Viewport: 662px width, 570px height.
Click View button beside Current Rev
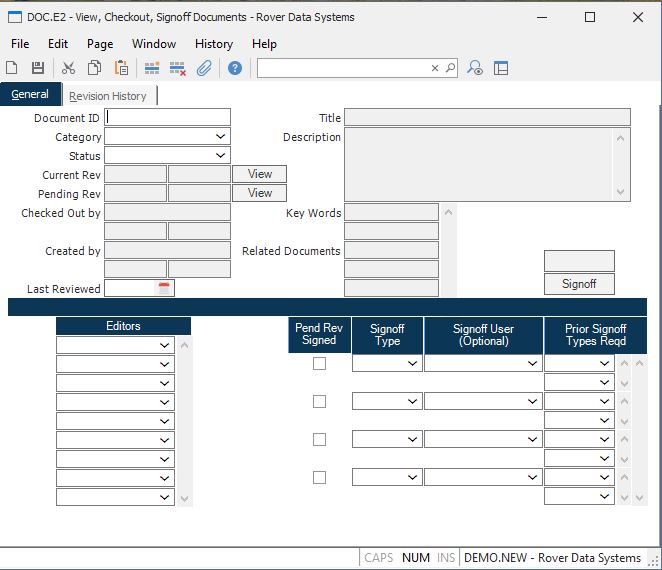click(x=260, y=174)
